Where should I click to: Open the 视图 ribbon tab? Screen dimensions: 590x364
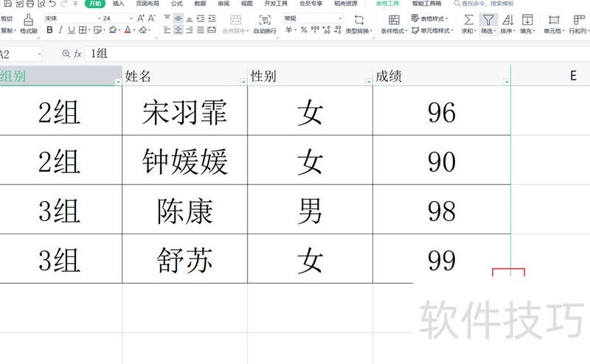[247, 4]
